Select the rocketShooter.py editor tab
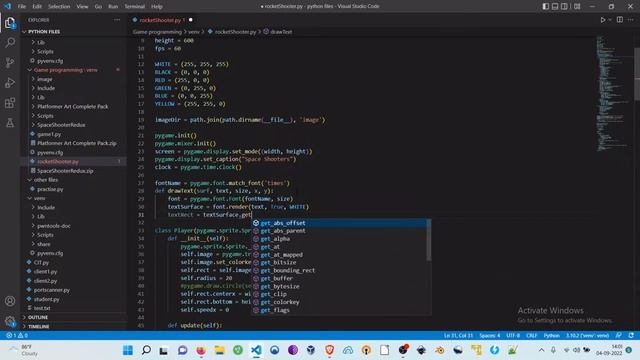Screen dimensions: 640x360 pyautogui.click(x=162, y=20)
